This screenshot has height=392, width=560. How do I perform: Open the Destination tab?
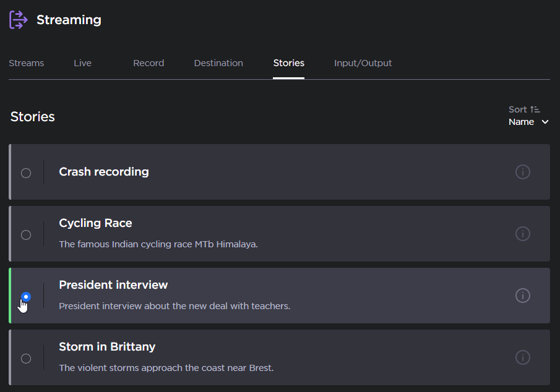(x=218, y=63)
